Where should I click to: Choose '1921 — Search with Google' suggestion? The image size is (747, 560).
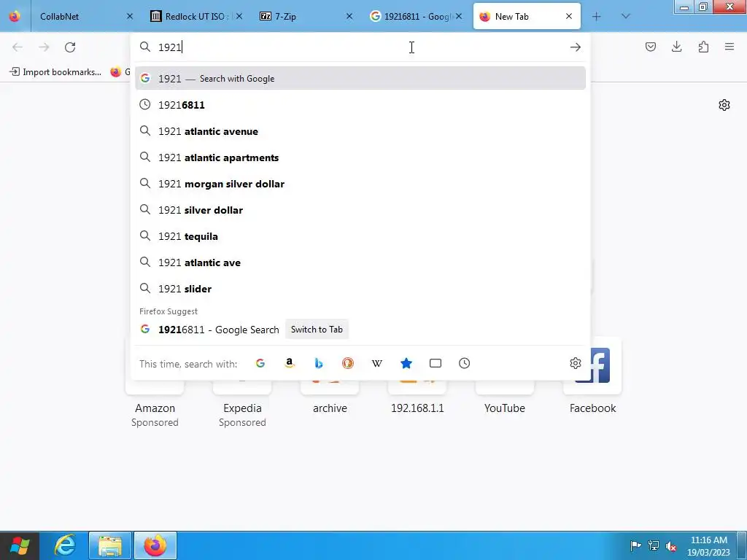[360, 79]
